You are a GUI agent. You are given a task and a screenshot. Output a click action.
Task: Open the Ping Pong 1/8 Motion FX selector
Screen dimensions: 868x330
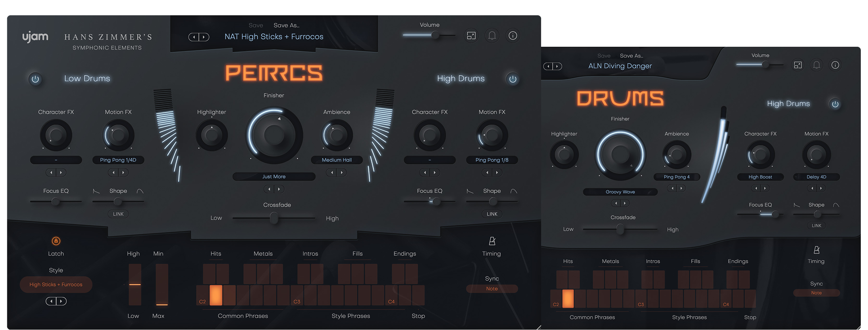pyautogui.click(x=492, y=160)
